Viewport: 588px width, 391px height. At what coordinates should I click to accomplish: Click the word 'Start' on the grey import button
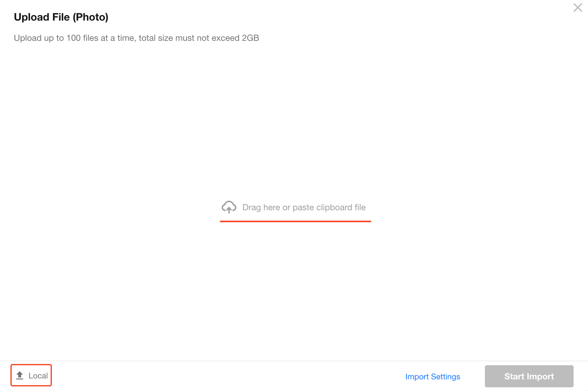514,376
